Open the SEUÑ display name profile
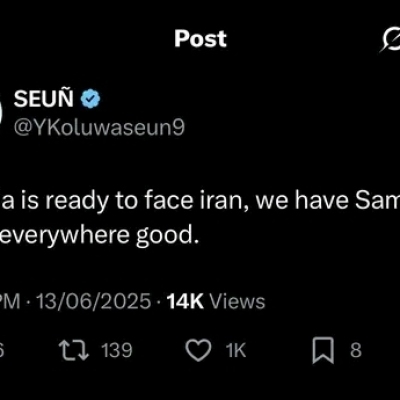The height and width of the screenshot is (400, 400). [44, 99]
